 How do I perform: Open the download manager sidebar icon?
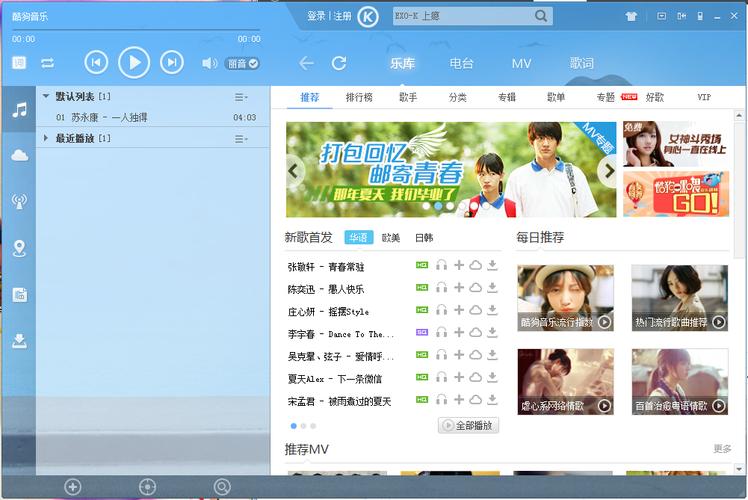coord(19,341)
